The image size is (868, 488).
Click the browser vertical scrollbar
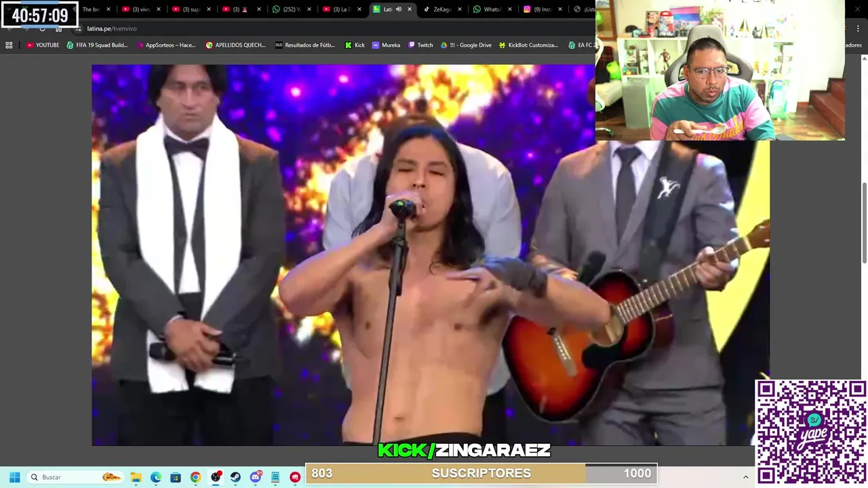click(864, 222)
